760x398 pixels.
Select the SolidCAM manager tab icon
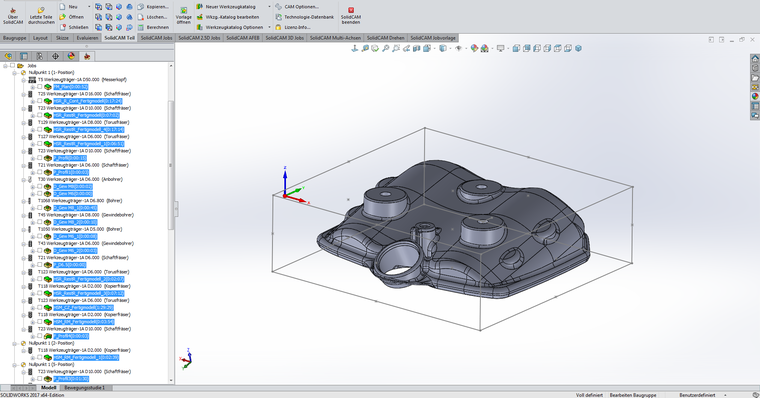(x=87, y=56)
